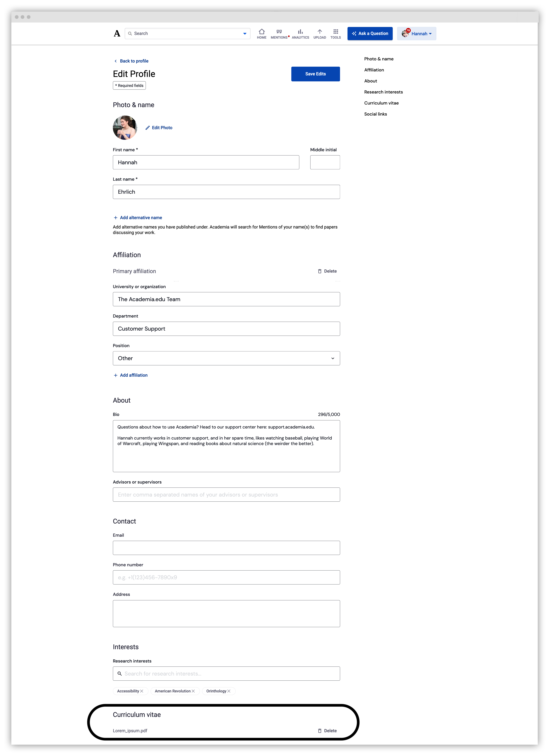Click the Edit Photo pencil icon

(148, 128)
